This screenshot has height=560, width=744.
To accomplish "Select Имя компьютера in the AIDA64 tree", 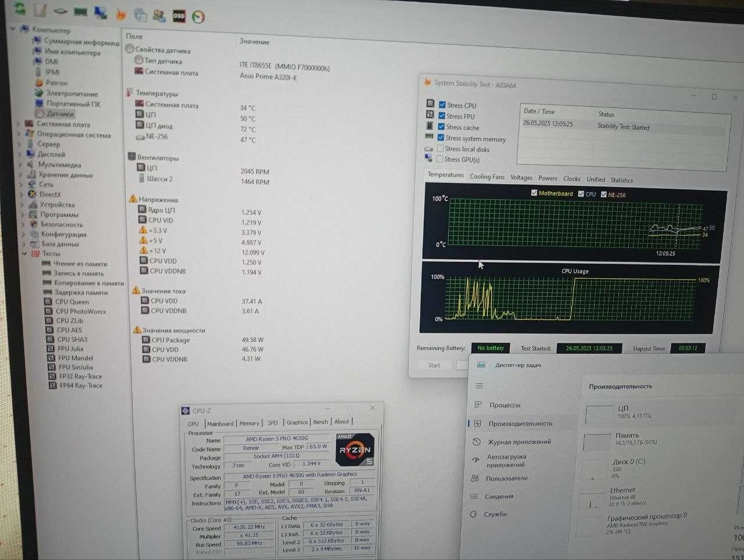I will pos(72,52).
